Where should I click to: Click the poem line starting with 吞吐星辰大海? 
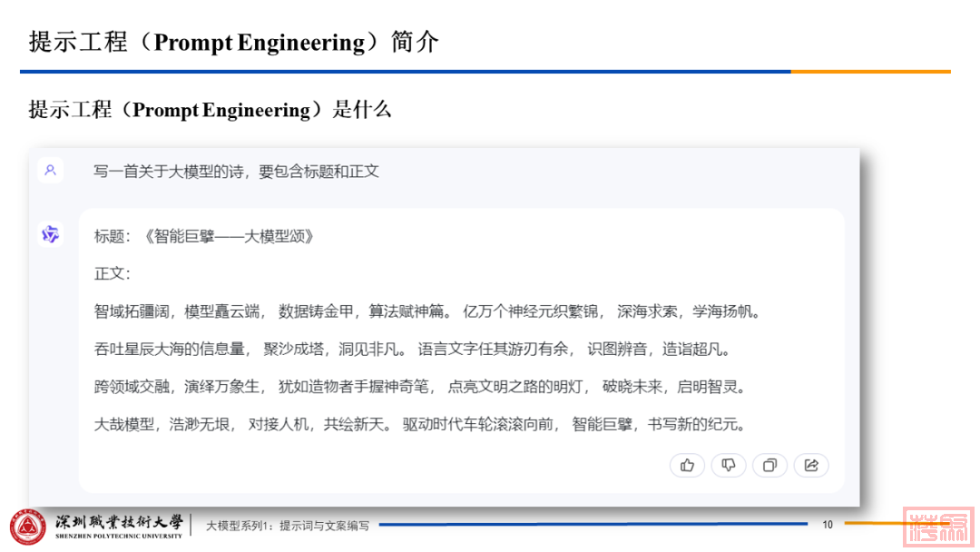pos(413,350)
